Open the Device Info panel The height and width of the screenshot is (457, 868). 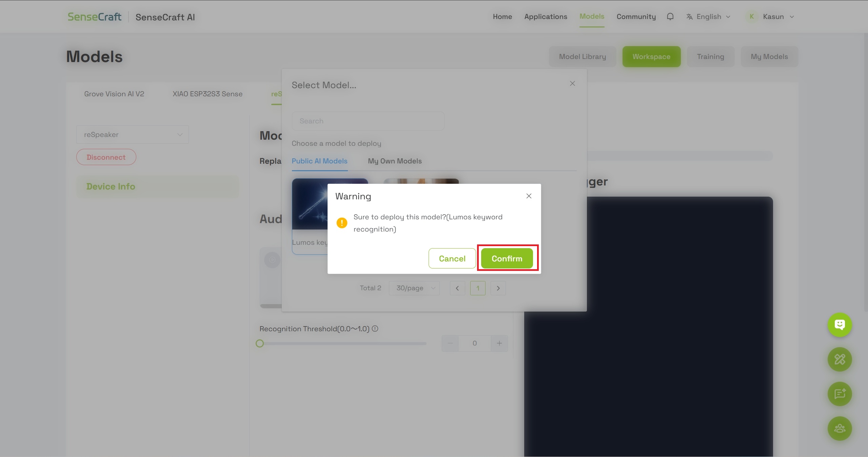(x=158, y=186)
